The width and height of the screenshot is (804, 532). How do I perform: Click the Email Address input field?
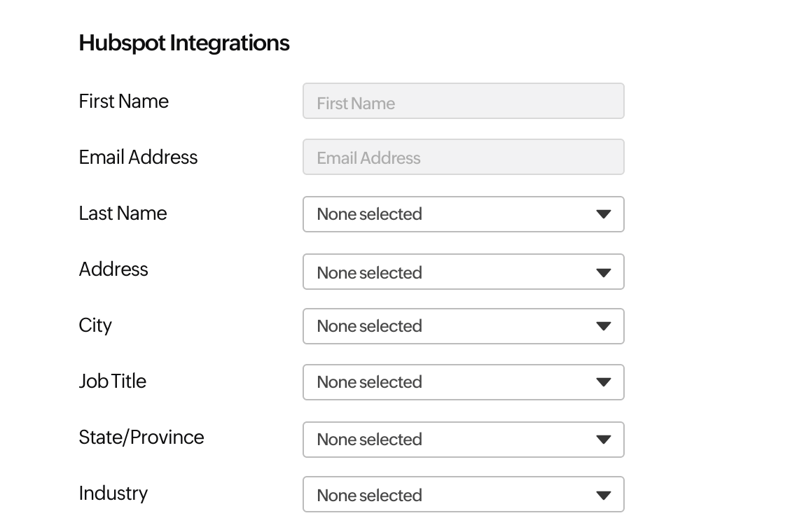pos(463,157)
